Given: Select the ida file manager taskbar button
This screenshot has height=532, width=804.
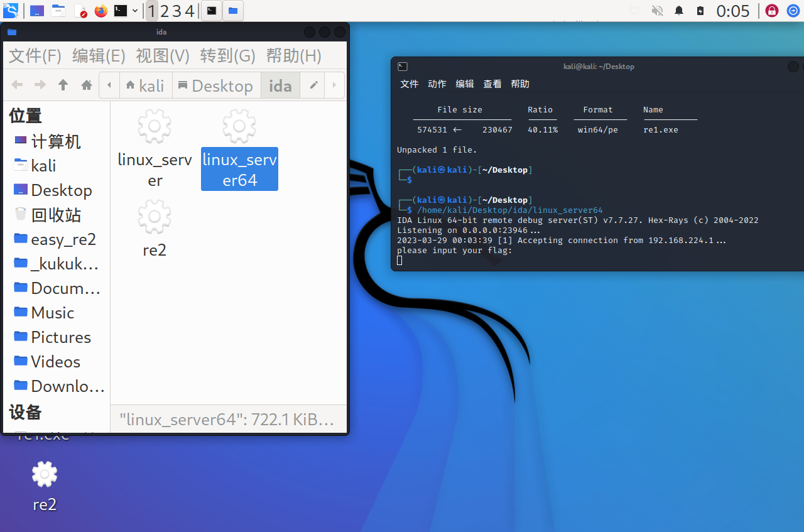Looking at the screenshot, I should [233, 11].
